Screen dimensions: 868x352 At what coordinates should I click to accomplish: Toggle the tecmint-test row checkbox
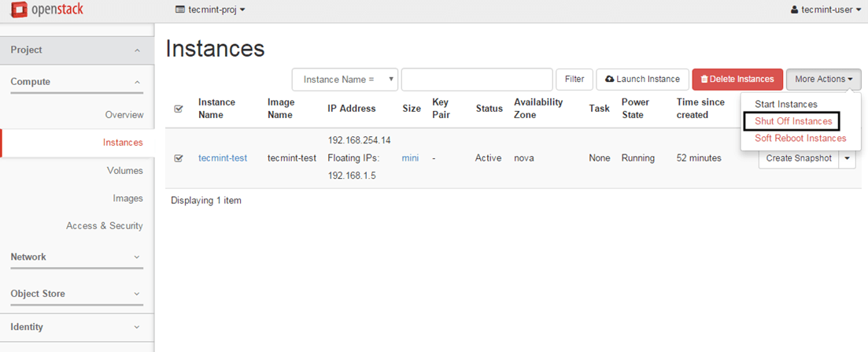pos(179,158)
